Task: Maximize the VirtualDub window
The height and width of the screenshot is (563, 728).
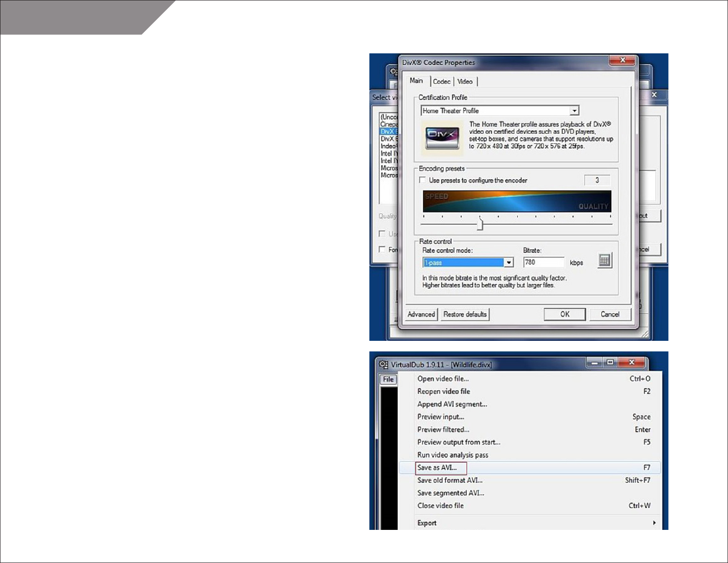Action: 610,363
